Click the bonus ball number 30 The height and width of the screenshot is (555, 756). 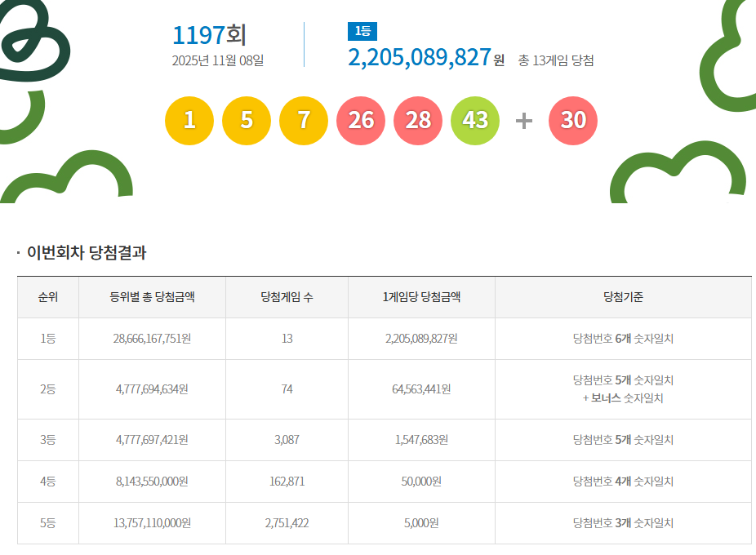pyautogui.click(x=573, y=121)
